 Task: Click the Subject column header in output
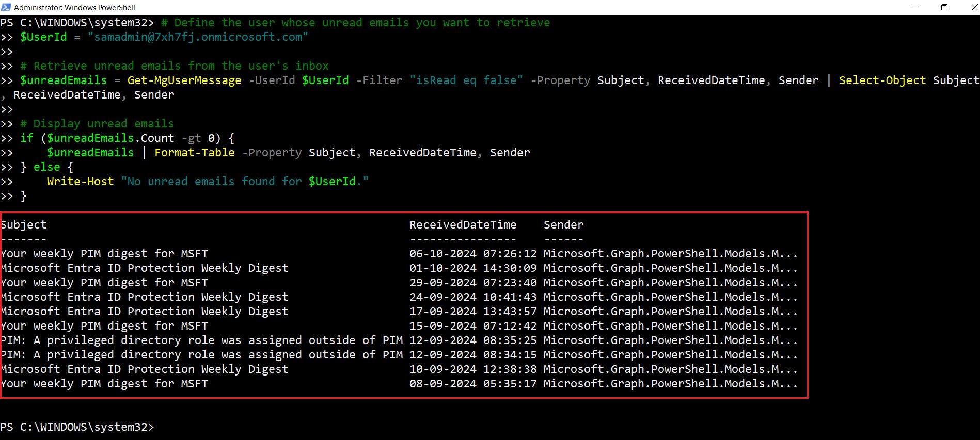[x=24, y=225]
